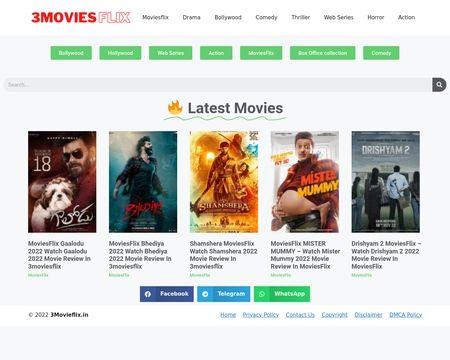Select the Thriller navigation item
Viewport: 450px width, 360px height.
(301, 17)
